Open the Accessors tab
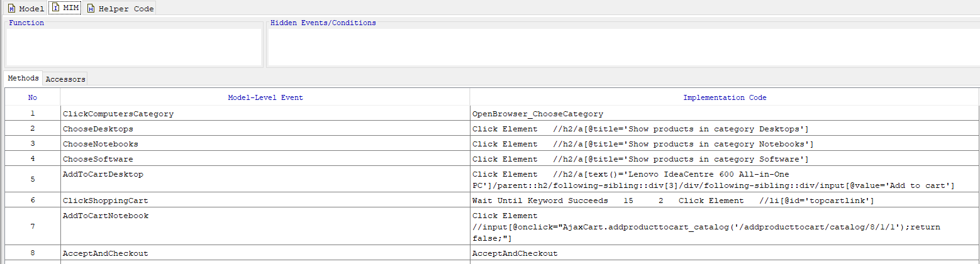Viewport: 980px width, 264px height. tap(65, 79)
